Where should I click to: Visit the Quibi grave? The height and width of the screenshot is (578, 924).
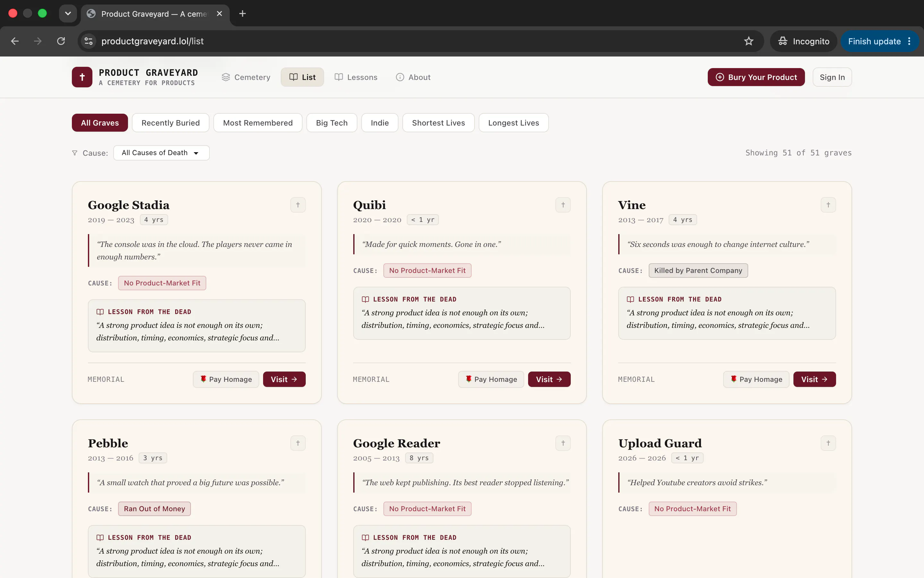pos(549,379)
